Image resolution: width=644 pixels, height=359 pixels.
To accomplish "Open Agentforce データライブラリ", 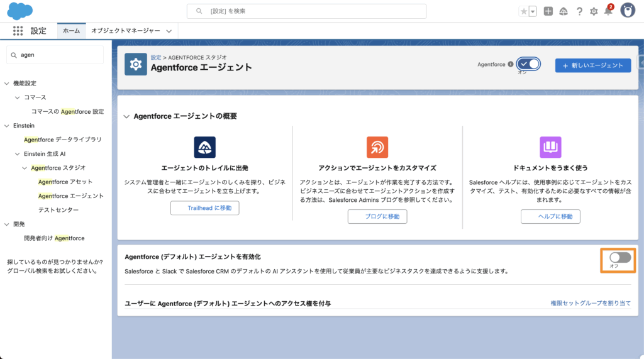I will pyautogui.click(x=63, y=140).
